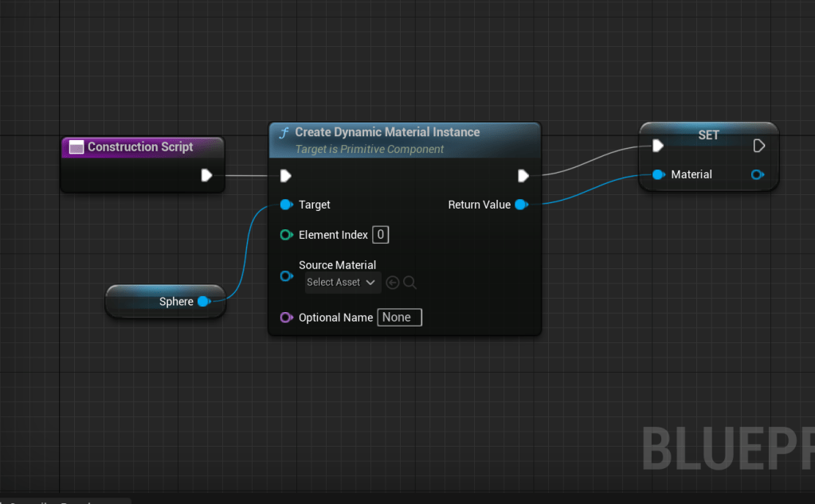Viewport: 815px width, 504px height.
Task: Click the Create Dynamic Material Instance output execution pin
Action: (x=523, y=175)
